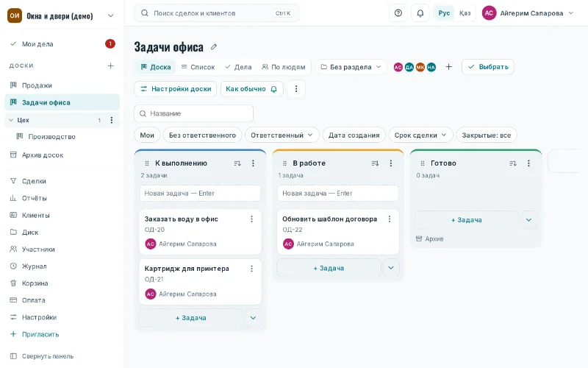This screenshot has height=368, width=588.
Task: Click the НА participant avatar
Action: pyautogui.click(x=431, y=67)
